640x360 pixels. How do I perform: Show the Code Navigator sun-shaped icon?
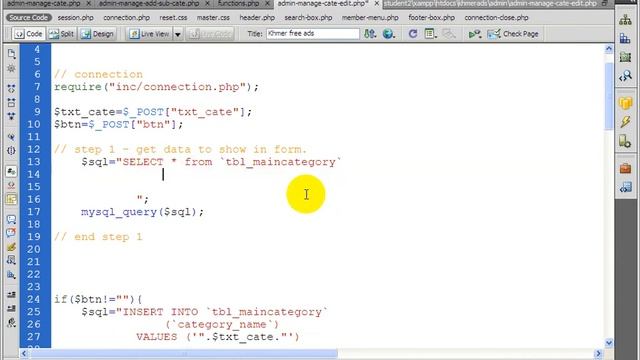tap(11, 68)
